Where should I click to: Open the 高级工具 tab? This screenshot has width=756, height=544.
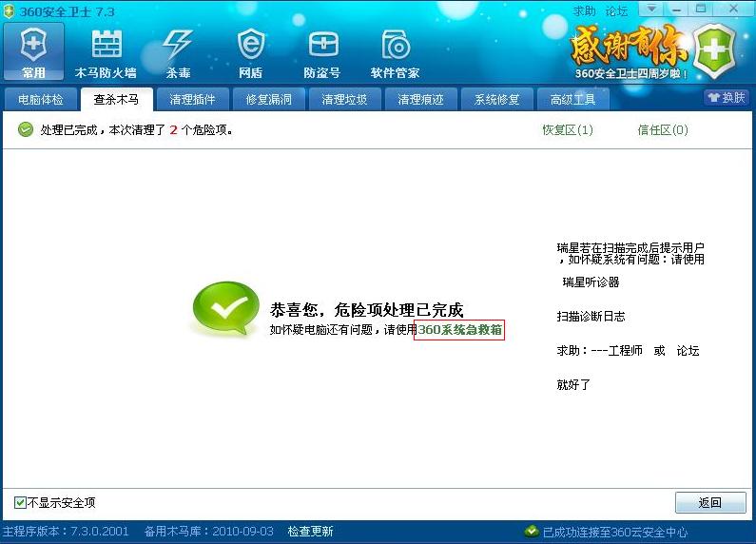pos(573,100)
